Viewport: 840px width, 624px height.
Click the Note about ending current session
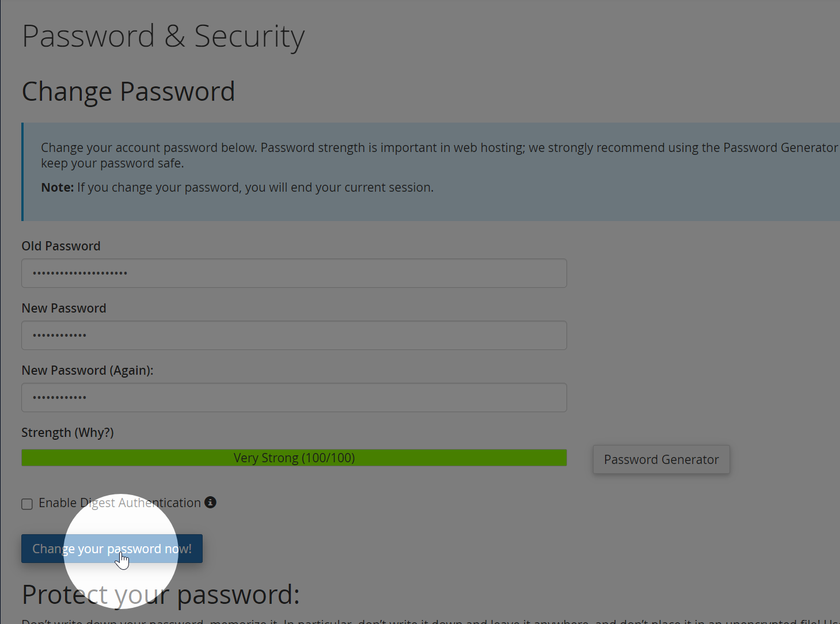tap(237, 187)
